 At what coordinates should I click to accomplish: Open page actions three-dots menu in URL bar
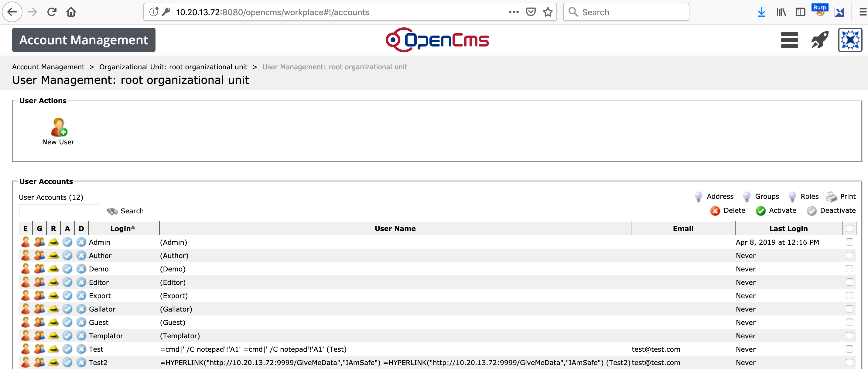514,12
